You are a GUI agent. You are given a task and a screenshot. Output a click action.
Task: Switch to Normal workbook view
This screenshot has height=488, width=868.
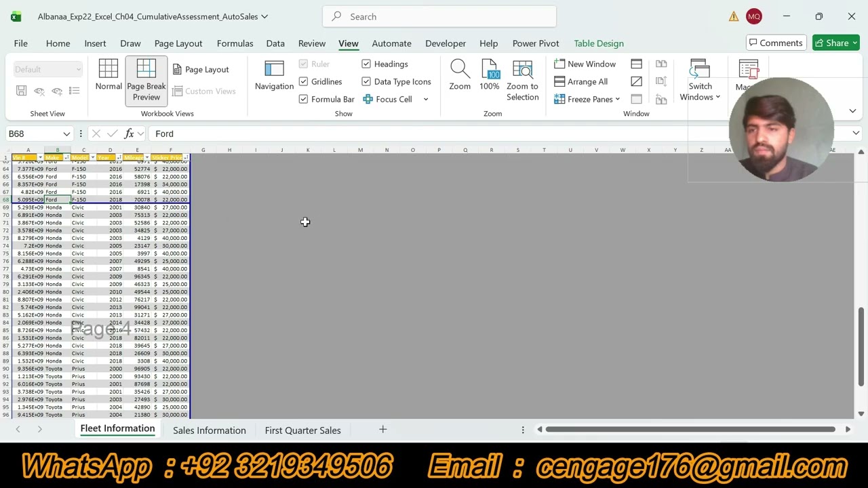[x=108, y=76]
